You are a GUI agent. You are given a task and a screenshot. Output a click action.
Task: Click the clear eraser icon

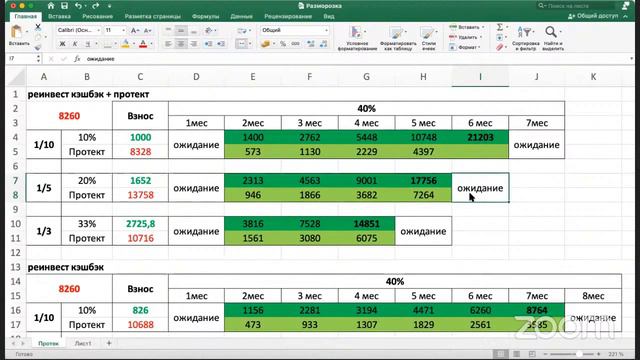pos(500,47)
